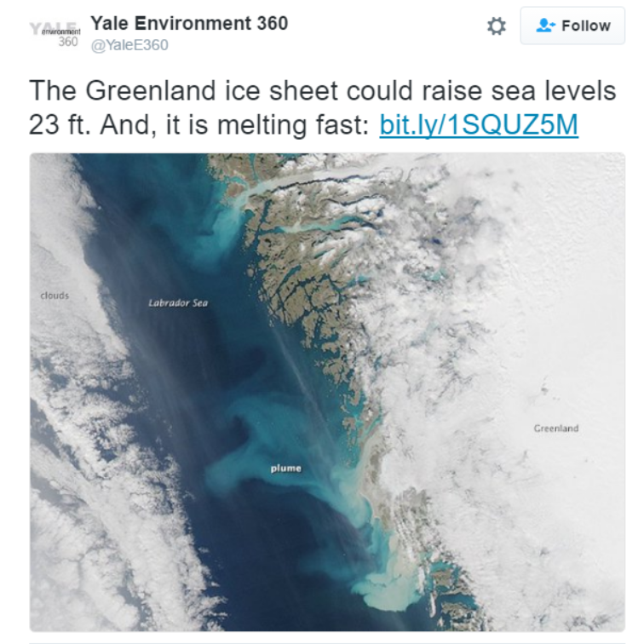Click the follow person icon

pos(545,26)
